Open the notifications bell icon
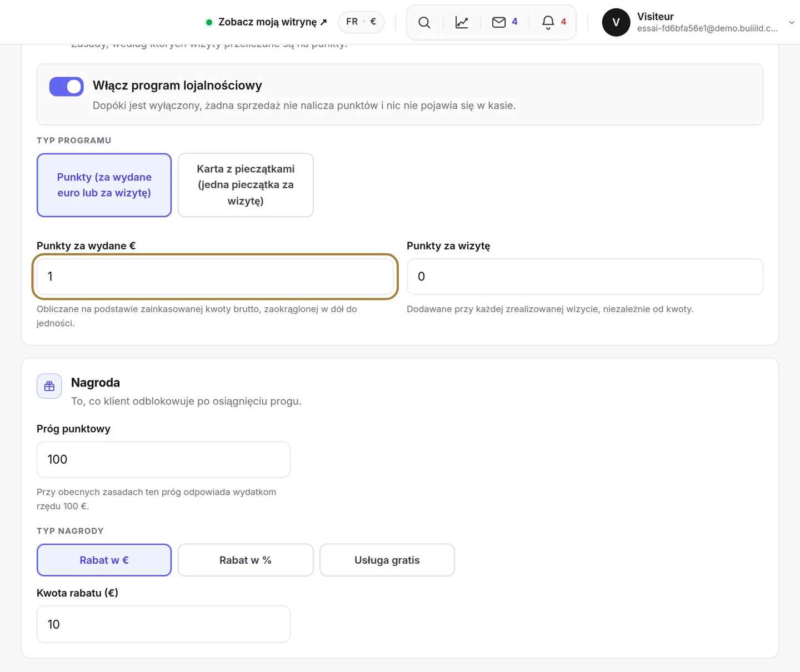This screenshot has width=800, height=672. (x=548, y=22)
